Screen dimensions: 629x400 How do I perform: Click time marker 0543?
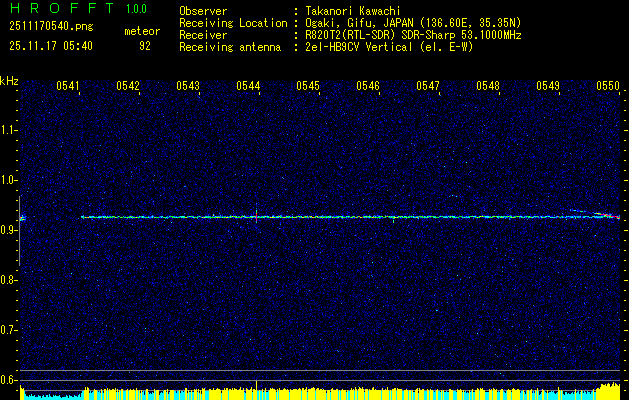(188, 85)
